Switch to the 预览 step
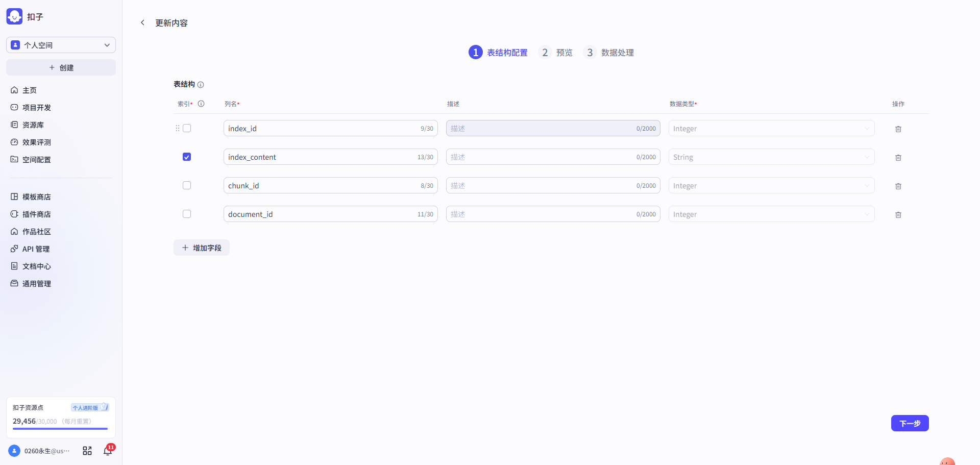The image size is (980, 465). (555, 52)
